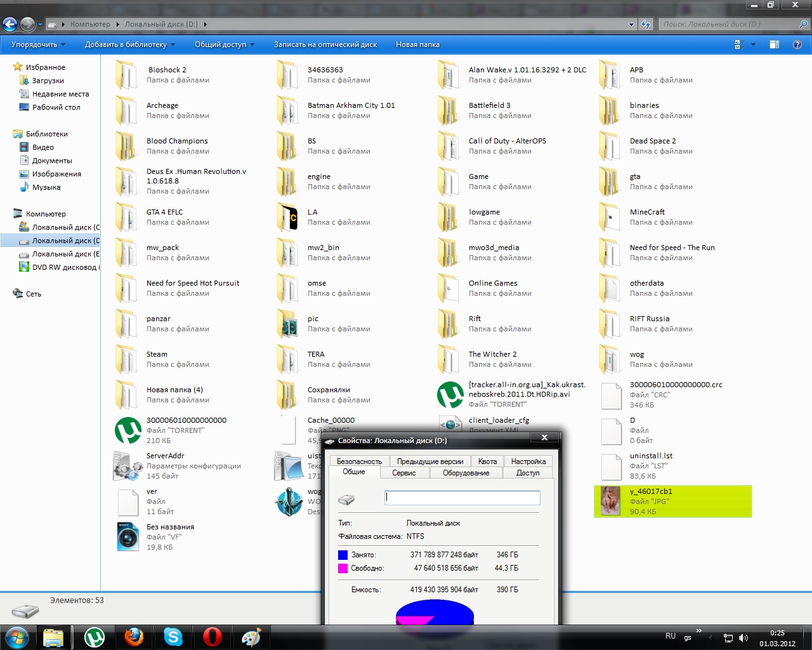This screenshot has height=650, width=812.
Task: Click the uTorrent icon in the taskbar
Action: (95, 637)
